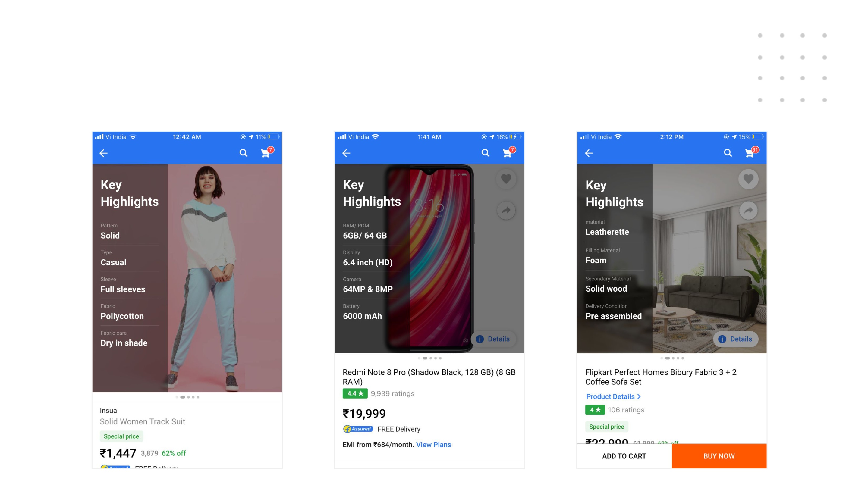Tap the image carousel dots under track suit
Viewport: 868px width, 488px height.
click(187, 397)
